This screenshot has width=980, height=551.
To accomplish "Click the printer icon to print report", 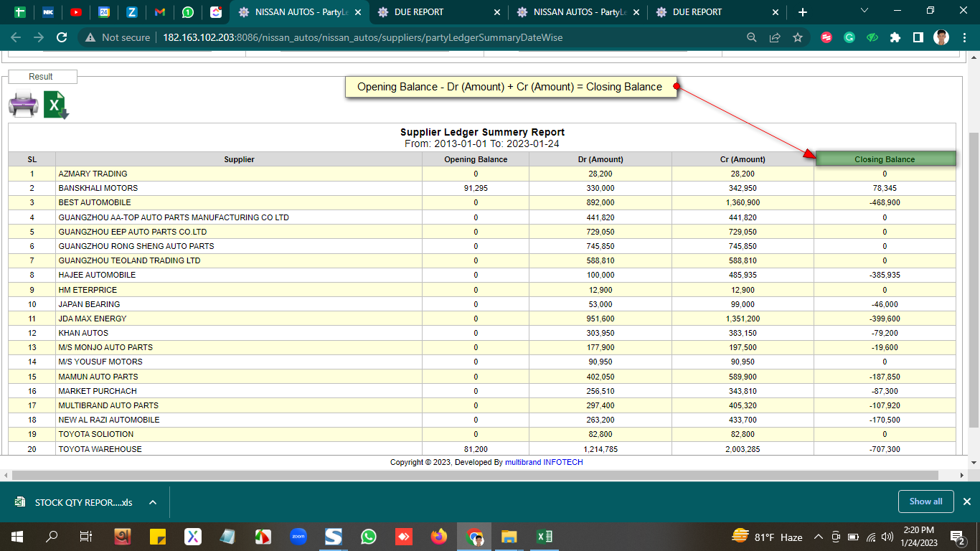I will point(23,105).
